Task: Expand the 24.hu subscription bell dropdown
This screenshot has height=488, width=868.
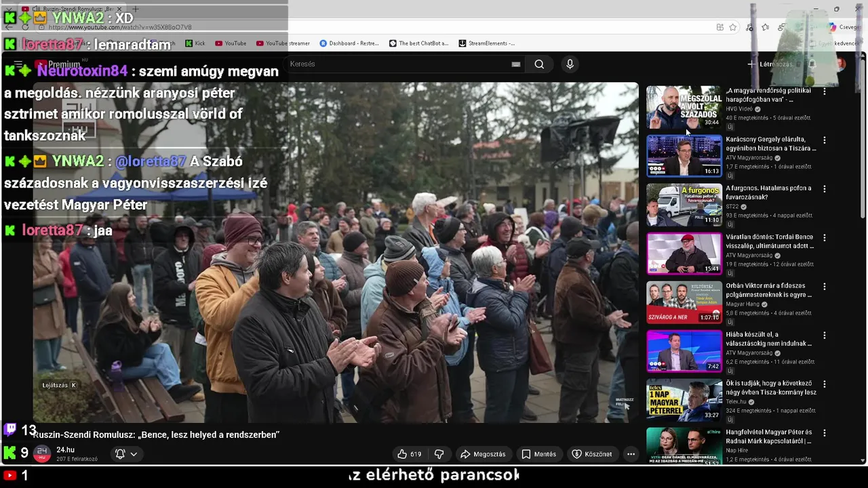Action: pyautogui.click(x=126, y=454)
